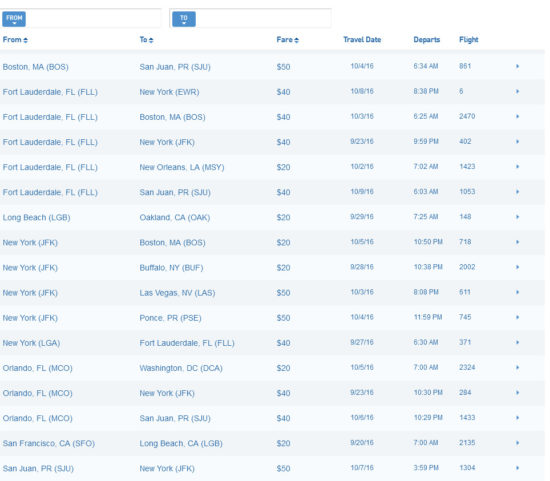The height and width of the screenshot is (481, 550).
Task: Click arrow for Long Beach to Oakland row
Action: point(517,217)
